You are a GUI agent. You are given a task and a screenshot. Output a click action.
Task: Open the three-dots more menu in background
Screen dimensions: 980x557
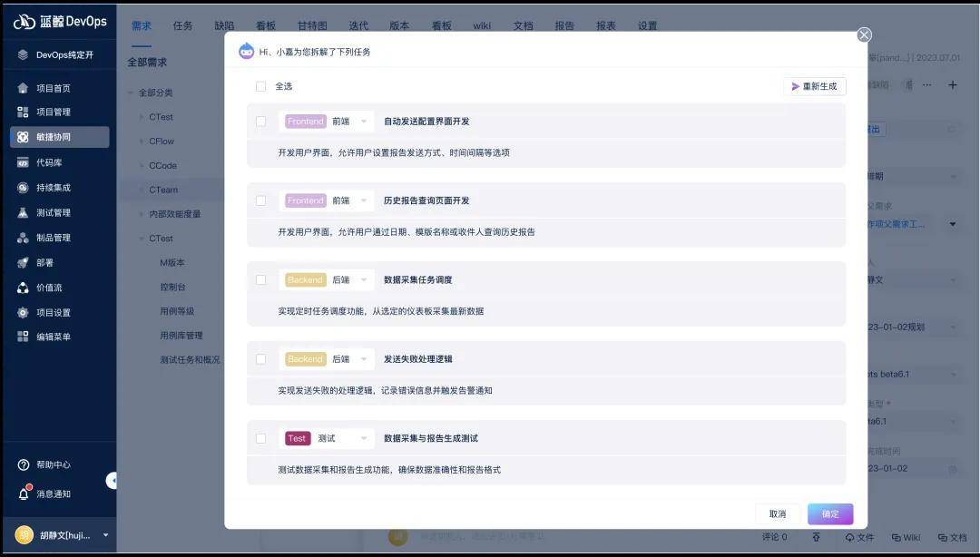tap(926, 85)
